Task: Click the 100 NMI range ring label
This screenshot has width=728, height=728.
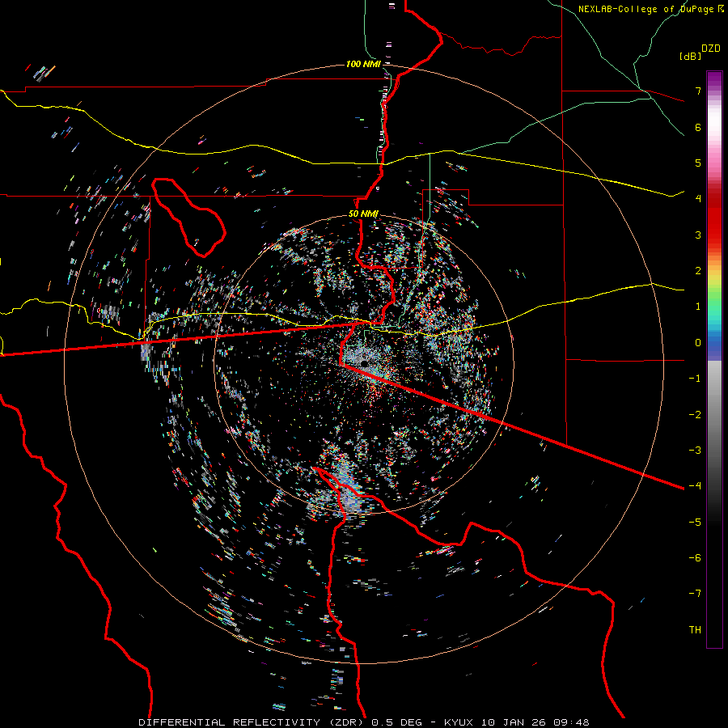Action: pyautogui.click(x=363, y=64)
